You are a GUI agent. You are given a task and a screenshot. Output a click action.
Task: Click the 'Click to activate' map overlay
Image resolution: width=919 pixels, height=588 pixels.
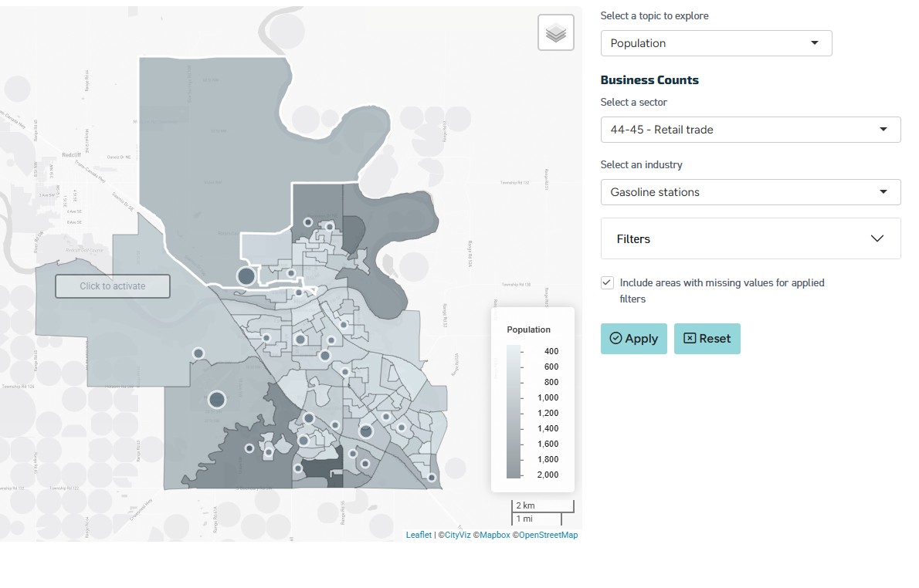point(112,286)
